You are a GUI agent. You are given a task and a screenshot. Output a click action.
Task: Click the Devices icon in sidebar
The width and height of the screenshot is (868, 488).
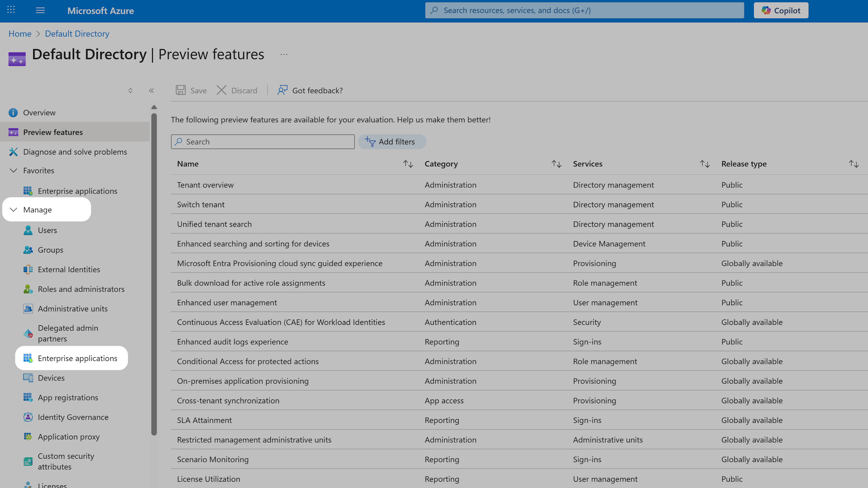click(x=28, y=378)
